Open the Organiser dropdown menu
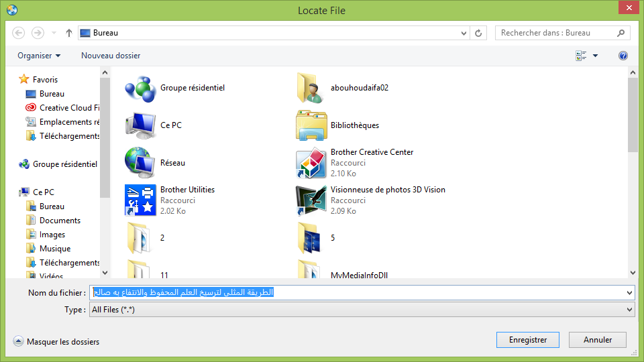Viewport: 644px width, 362px height. click(39, 56)
